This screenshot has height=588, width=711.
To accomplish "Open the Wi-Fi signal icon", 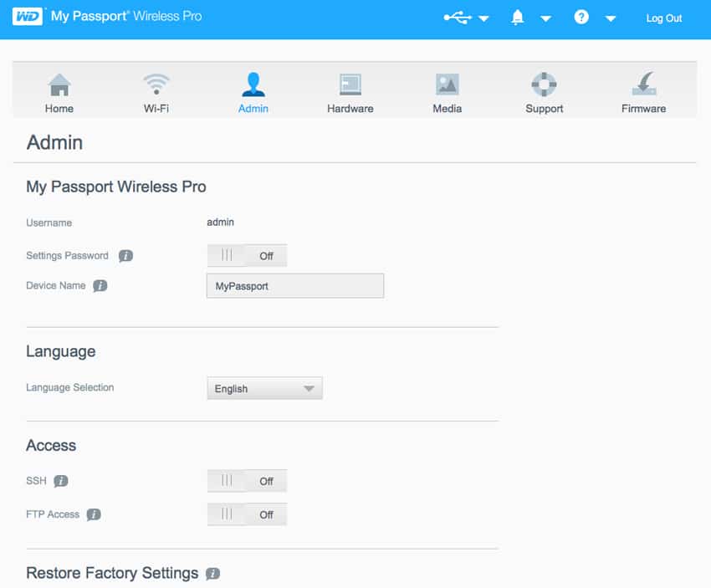I will click(x=156, y=84).
